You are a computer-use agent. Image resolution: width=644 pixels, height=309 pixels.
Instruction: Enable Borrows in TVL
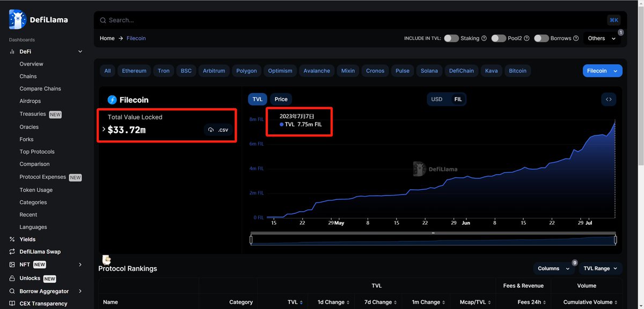541,38
